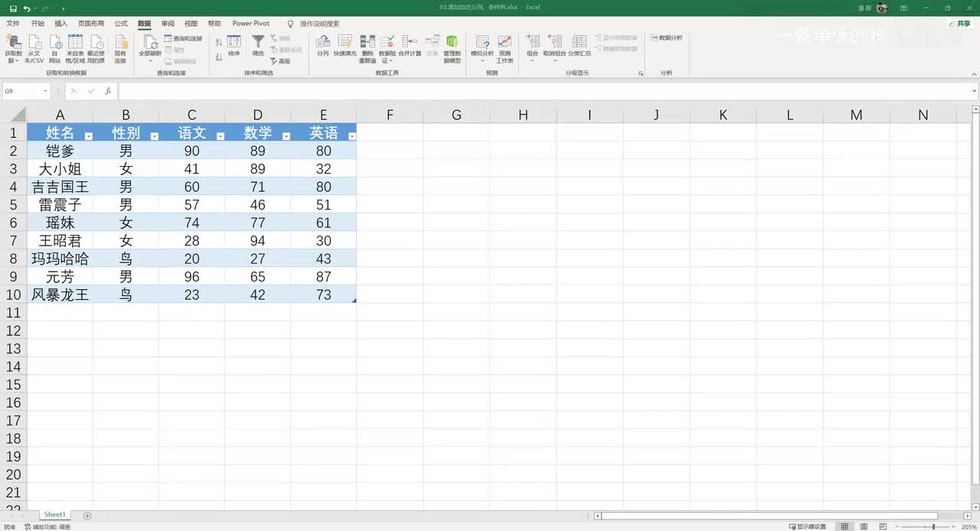This screenshot has height=531, width=980.
Task: Expand the Name Box dropdown arrow
Action: 46,91
